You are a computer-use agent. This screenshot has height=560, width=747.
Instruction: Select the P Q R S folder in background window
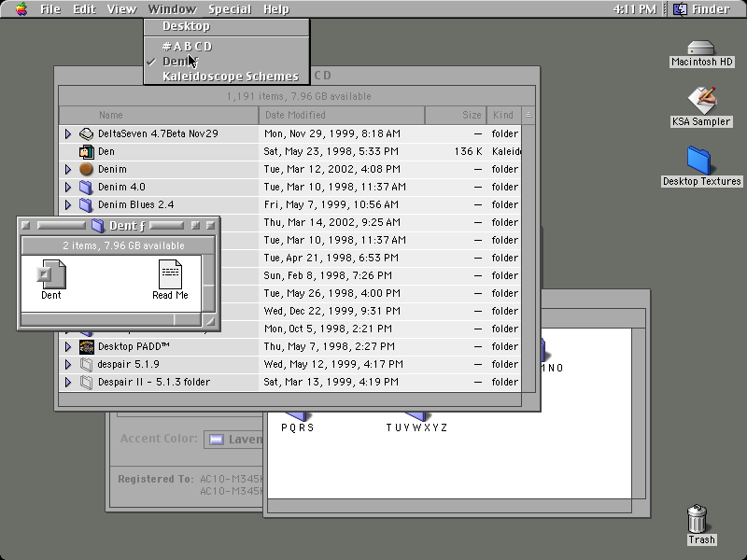(298, 422)
